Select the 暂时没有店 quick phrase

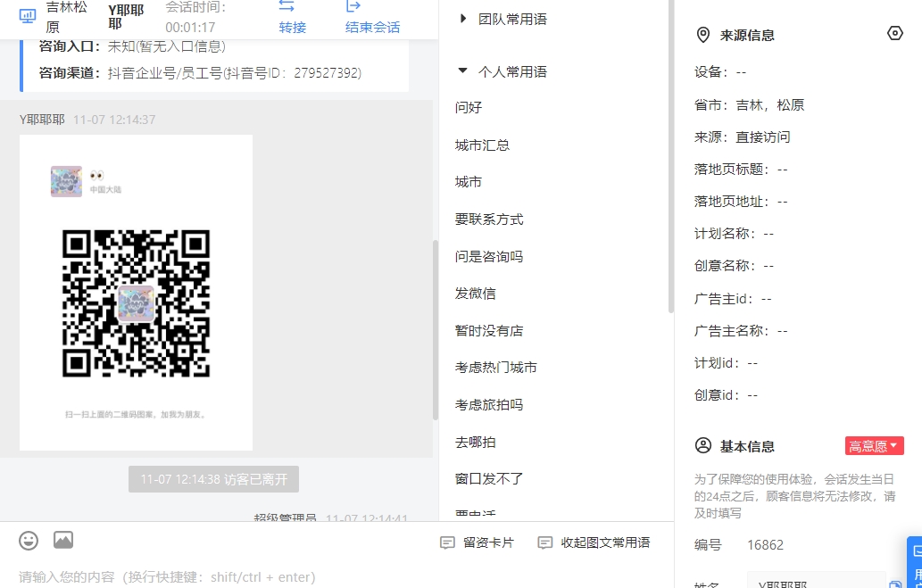[488, 330]
